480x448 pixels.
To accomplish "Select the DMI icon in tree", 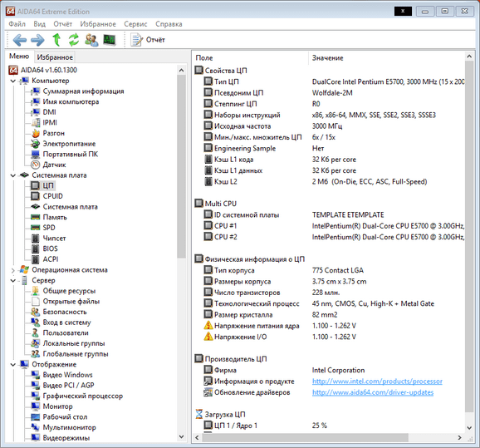I will 36,112.
